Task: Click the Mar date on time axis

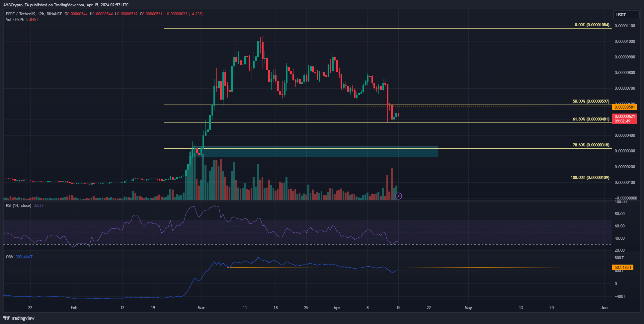Action: pos(201,308)
